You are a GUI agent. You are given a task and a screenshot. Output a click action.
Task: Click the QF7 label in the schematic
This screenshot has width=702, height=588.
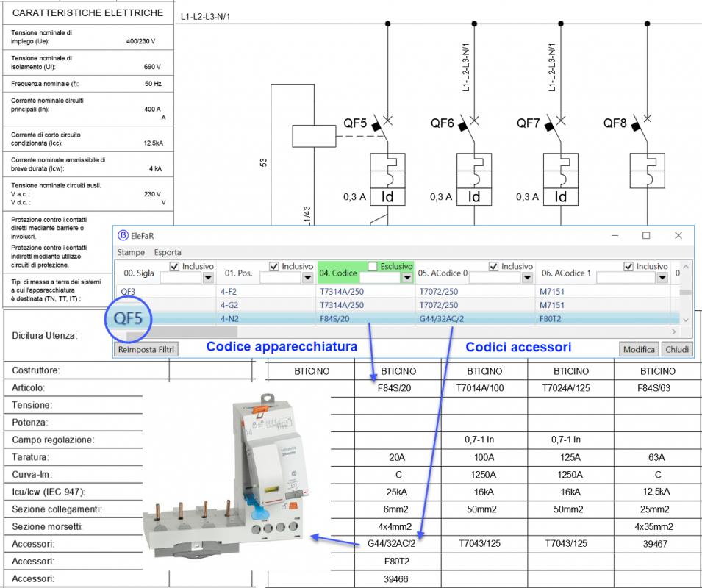coord(529,123)
